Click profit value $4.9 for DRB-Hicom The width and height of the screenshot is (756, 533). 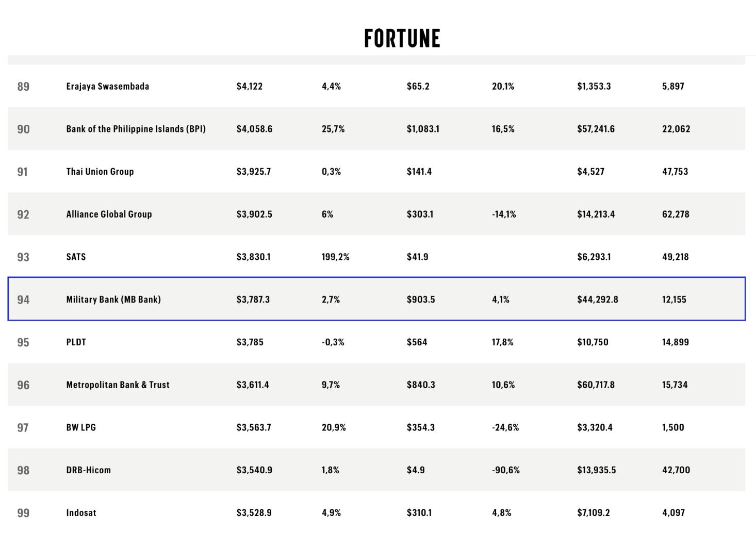click(x=416, y=470)
